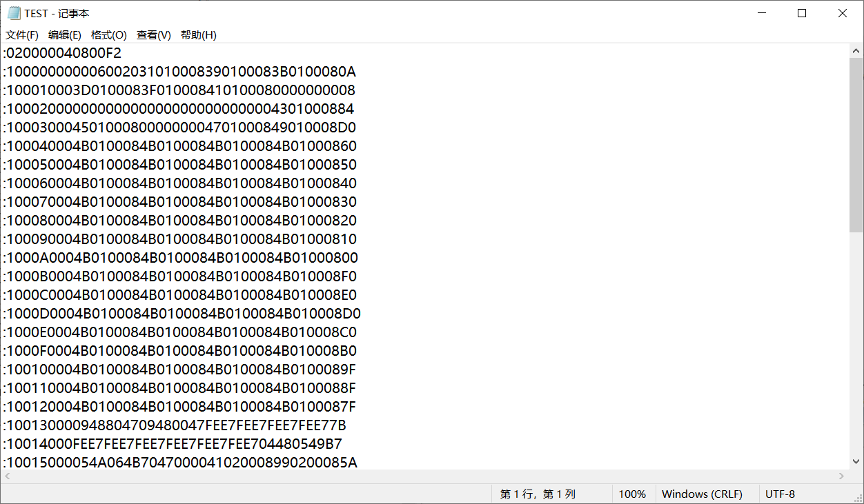
Task: Click the line starting :1000300045
Action: [179, 128]
